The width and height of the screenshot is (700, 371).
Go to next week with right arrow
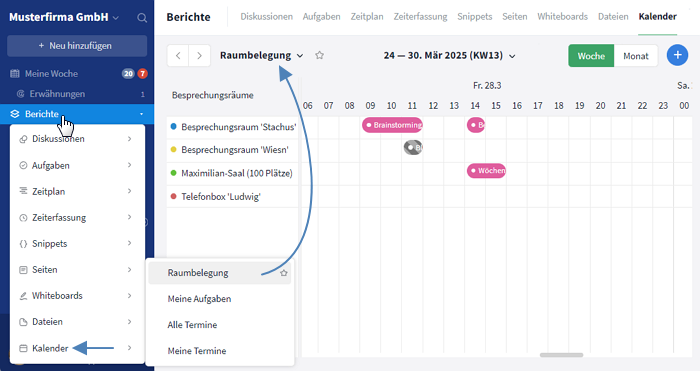pos(200,56)
